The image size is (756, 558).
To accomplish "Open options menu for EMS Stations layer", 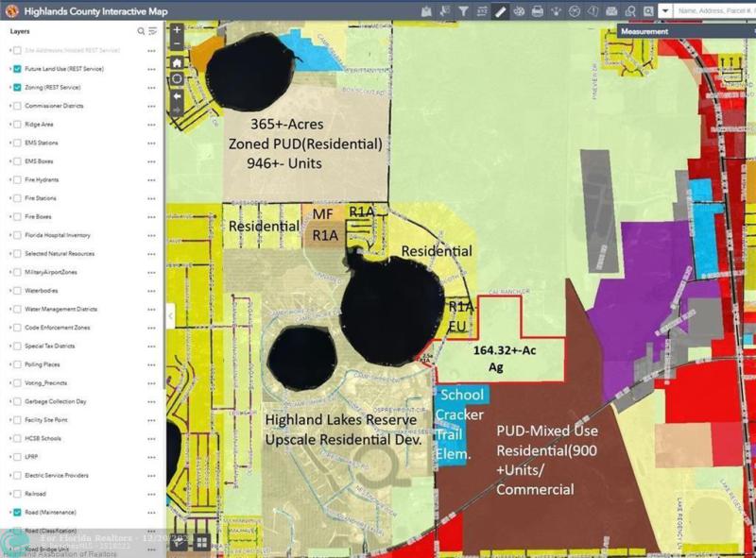I will pyautogui.click(x=151, y=143).
